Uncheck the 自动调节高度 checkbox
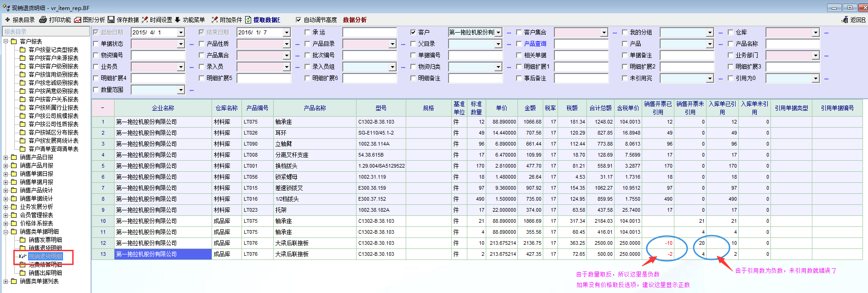868x293 pixels. tap(299, 20)
